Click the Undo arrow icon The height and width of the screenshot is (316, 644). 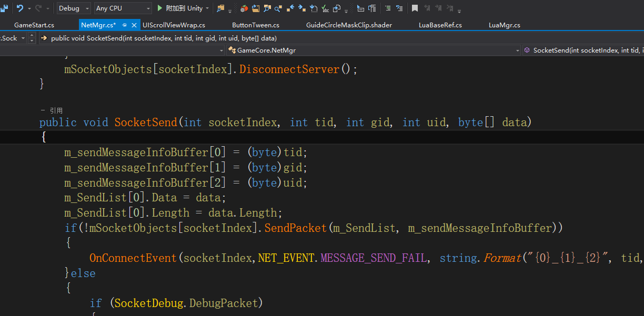tap(20, 8)
